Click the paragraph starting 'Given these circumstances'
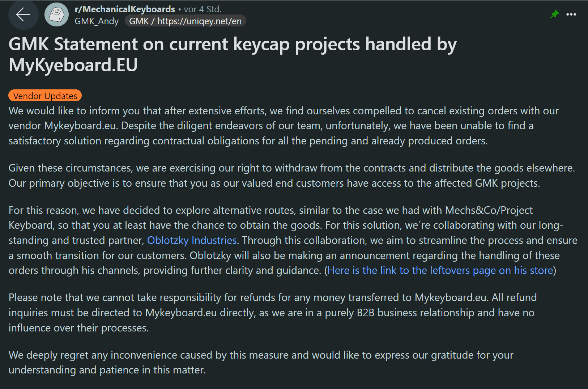Image resolution: width=588 pixels, height=389 pixels. click(x=291, y=176)
